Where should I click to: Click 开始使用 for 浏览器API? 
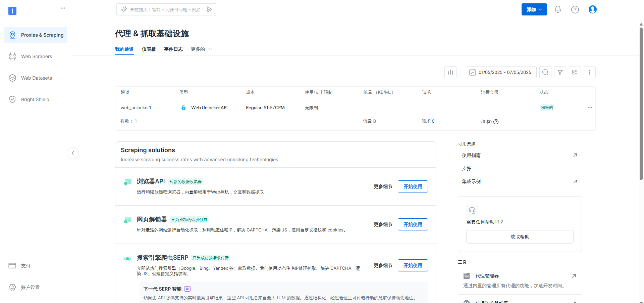413,186
